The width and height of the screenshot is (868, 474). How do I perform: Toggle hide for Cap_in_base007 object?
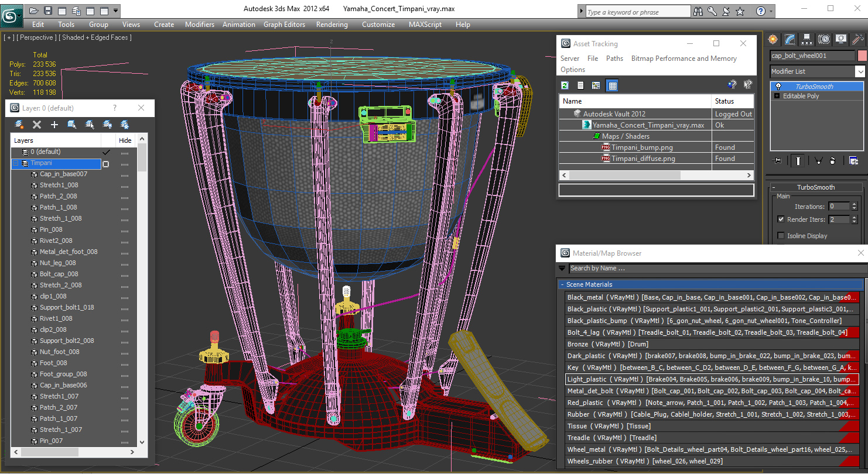125,174
